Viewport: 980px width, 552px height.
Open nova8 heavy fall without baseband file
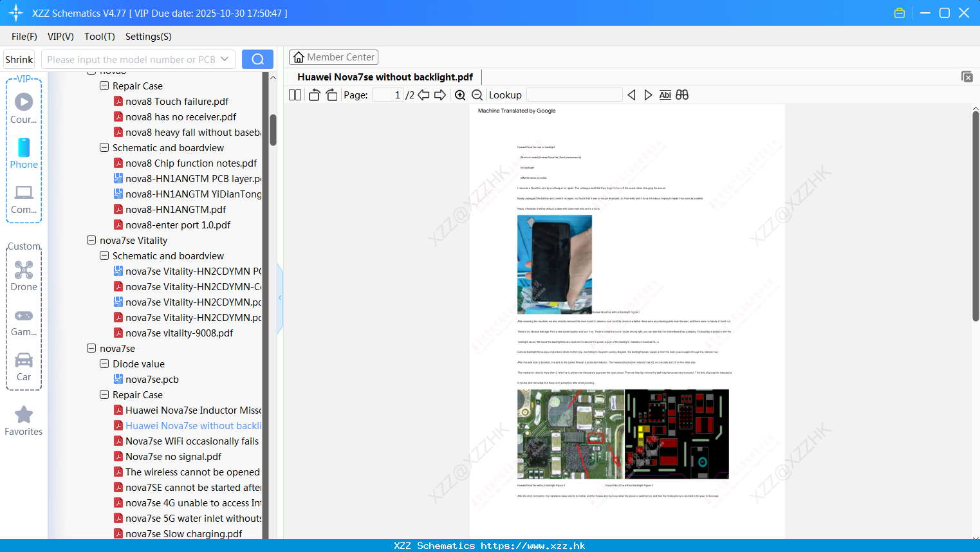[x=188, y=133]
